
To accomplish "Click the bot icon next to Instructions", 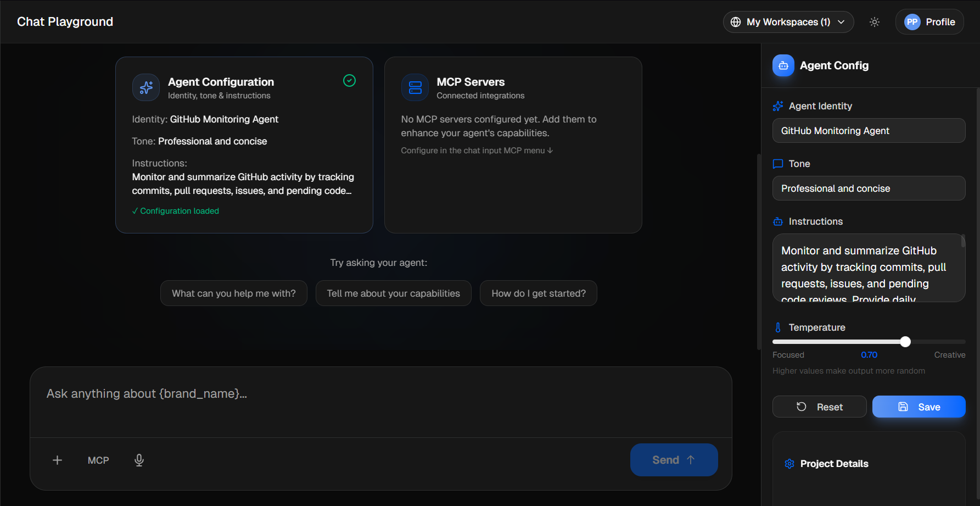I will [777, 221].
